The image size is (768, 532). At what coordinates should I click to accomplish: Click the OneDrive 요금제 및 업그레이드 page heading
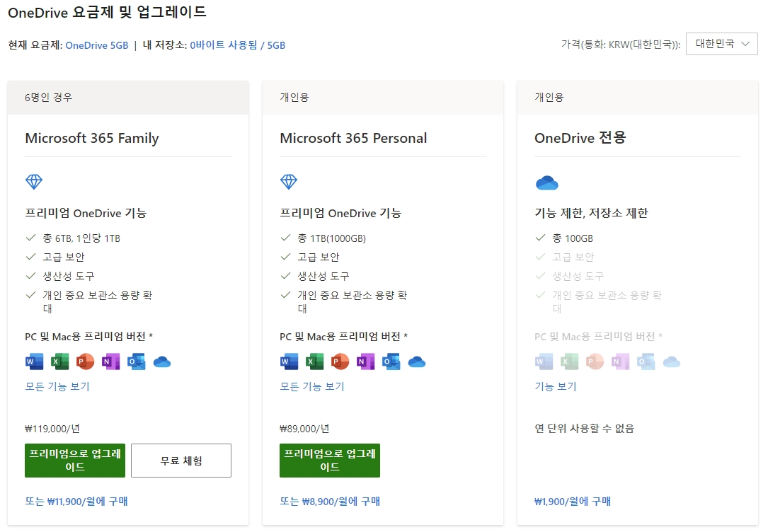[108, 12]
